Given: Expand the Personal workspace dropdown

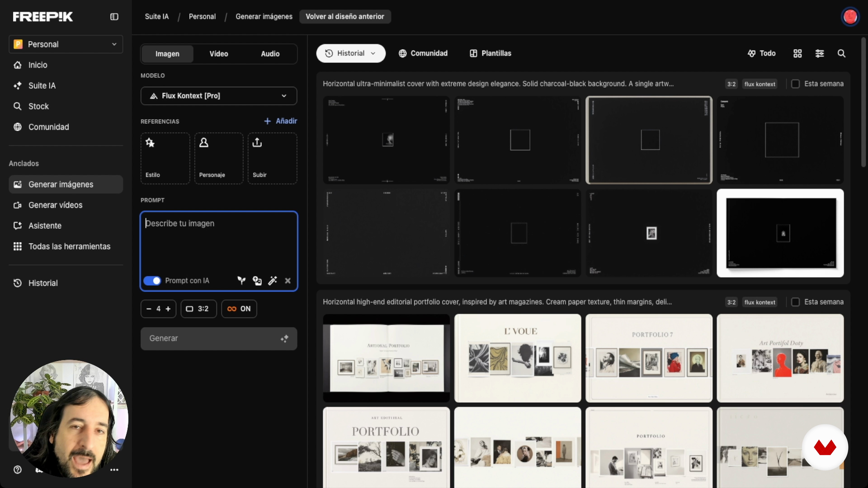Looking at the screenshot, I should click(66, 45).
